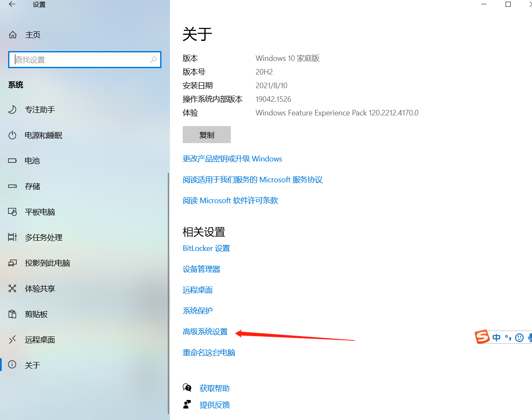Click the Windows 10 家庭版 value
Screen dimensions: 532x420
pos(288,58)
